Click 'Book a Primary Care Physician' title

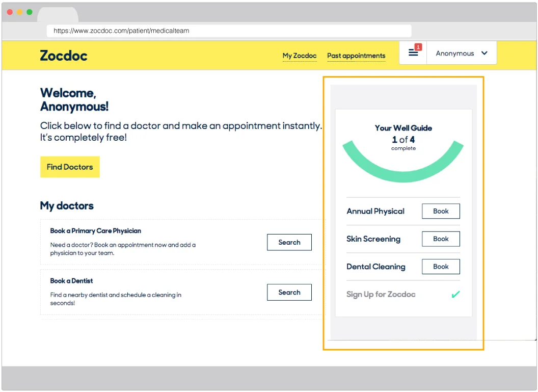(x=96, y=231)
